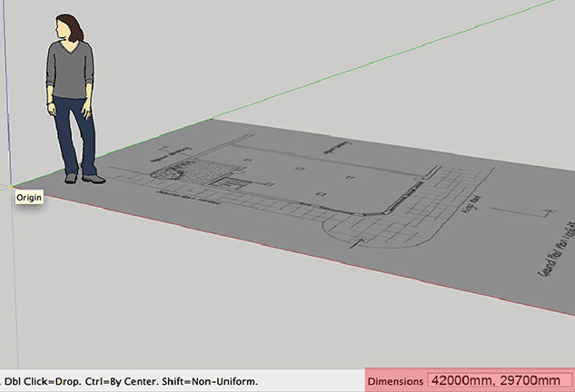Click the far back corner of the plan image
575x392 pixels.
click(213, 119)
